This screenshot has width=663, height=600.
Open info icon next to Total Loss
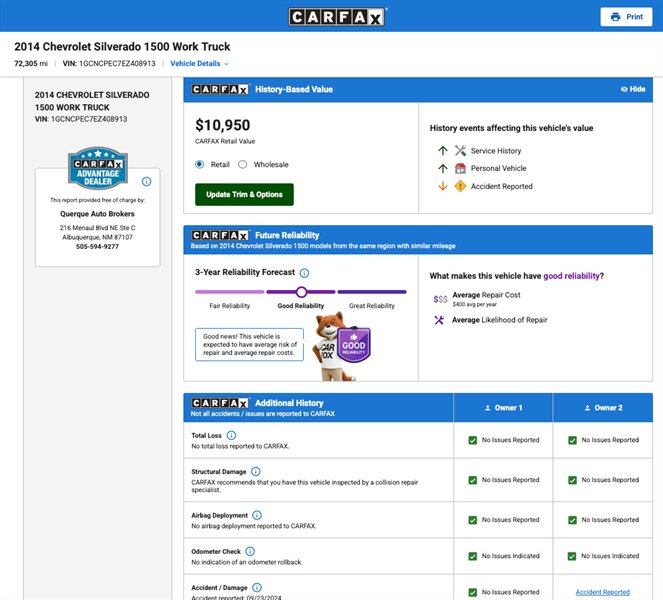click(x=231, y=435)
